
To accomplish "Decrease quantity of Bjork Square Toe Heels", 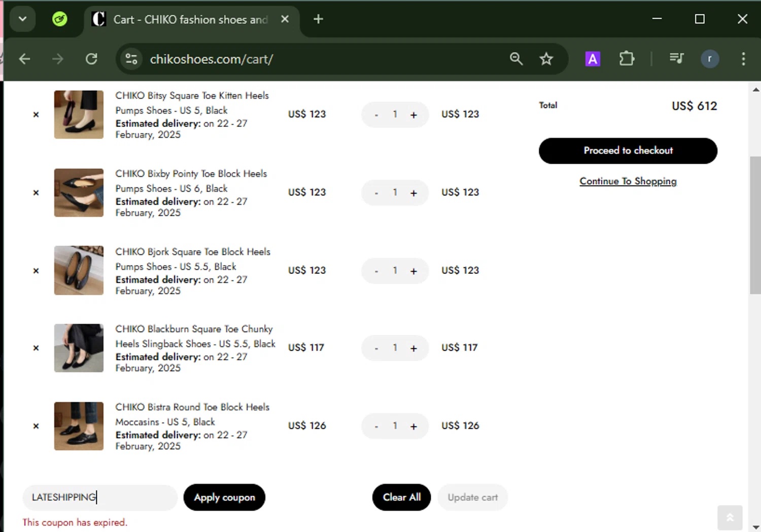I will [x=376, y=271].
